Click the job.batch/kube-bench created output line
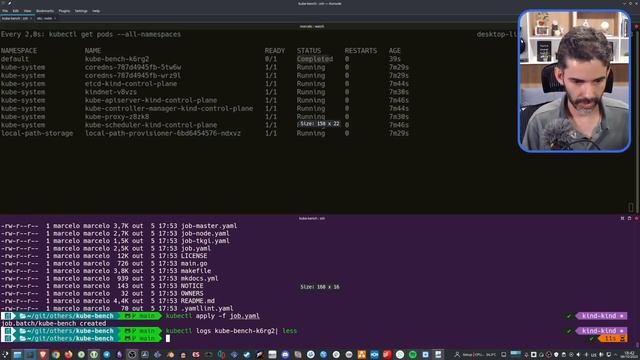 pyautogui.click(x=53, y=323)
